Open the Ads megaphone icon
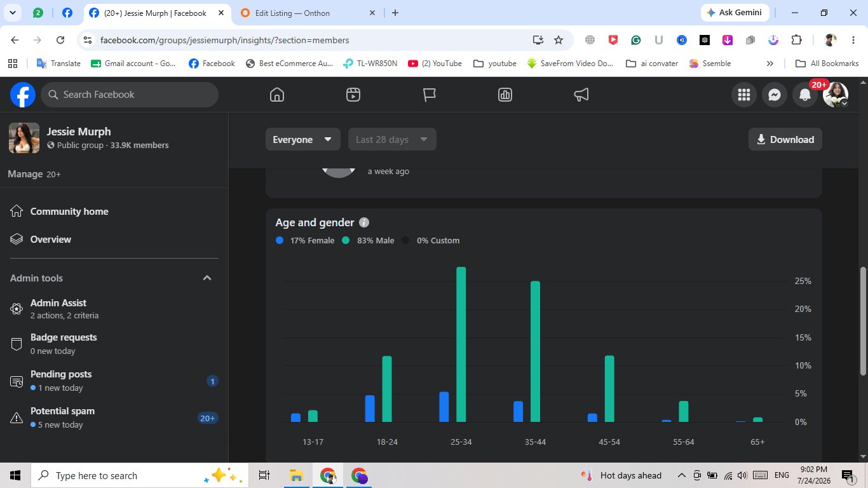 [x=581, y=95]
